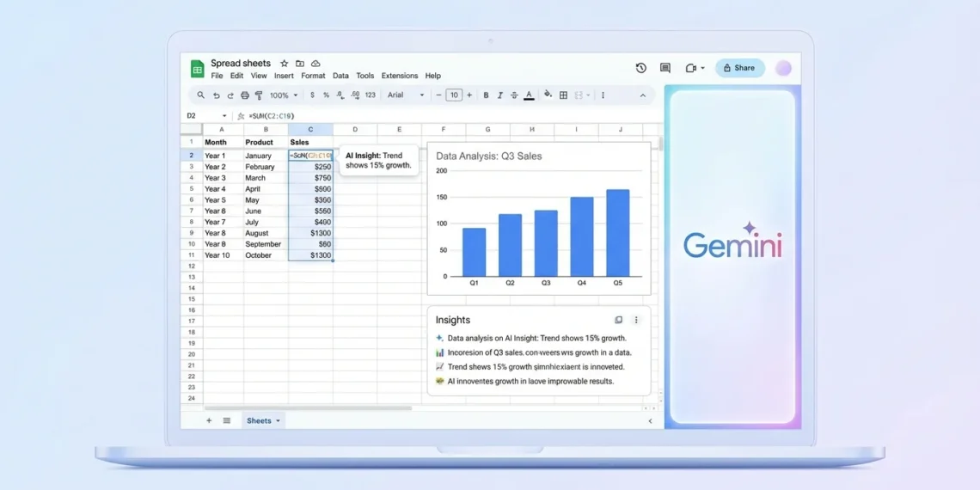Check the cloud save status icon

[315, 63]
